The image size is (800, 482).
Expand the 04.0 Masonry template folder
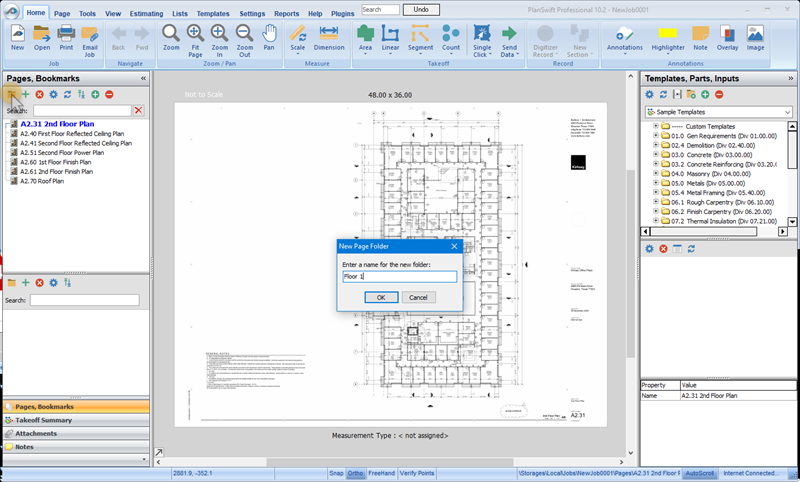(x=656, y=173)
